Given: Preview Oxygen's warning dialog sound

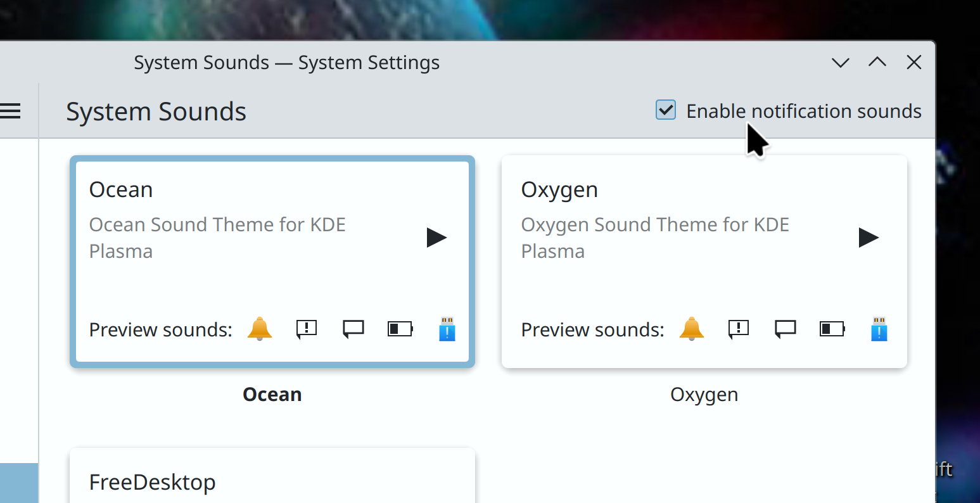Looking at the screenshot, I should pos(739,329).
